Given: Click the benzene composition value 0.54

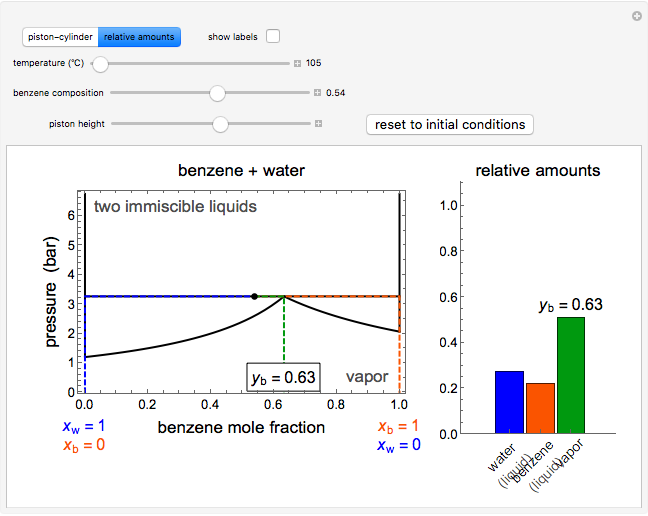Looking at the screenshot, I should [x=336, y=93].
